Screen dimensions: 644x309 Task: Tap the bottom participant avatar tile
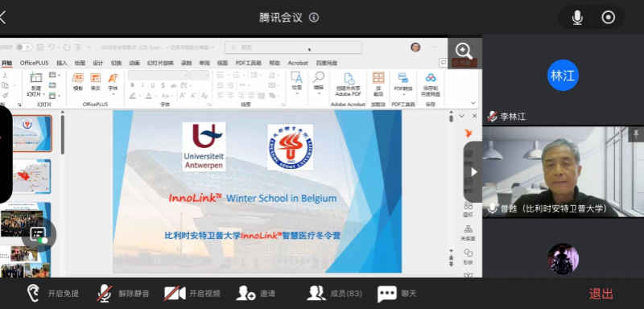563,259
